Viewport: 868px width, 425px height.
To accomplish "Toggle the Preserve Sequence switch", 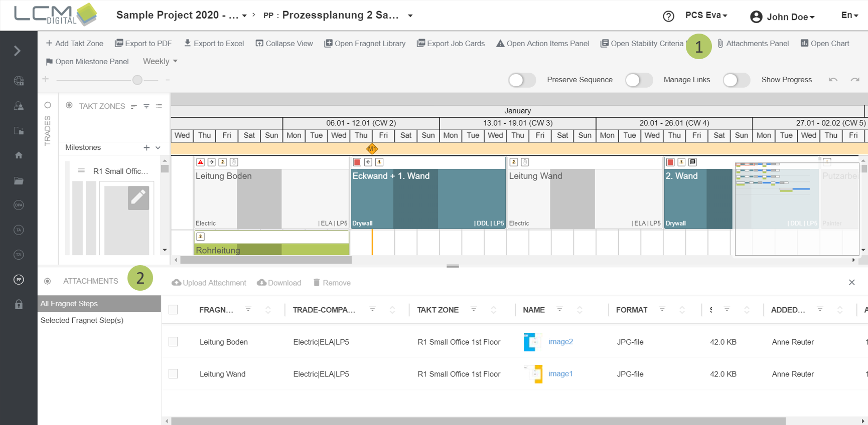I will (522, 80).
